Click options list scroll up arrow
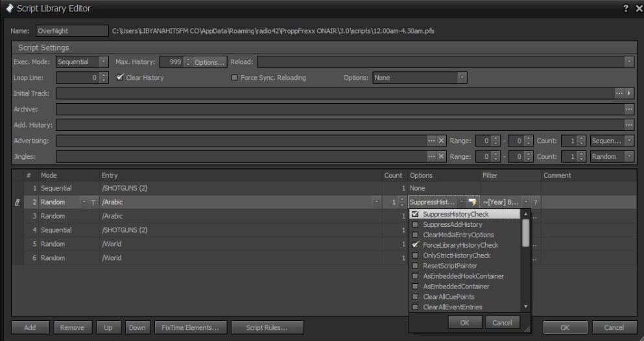This screenshot has width=644, height=341. (x=526, y=214)
